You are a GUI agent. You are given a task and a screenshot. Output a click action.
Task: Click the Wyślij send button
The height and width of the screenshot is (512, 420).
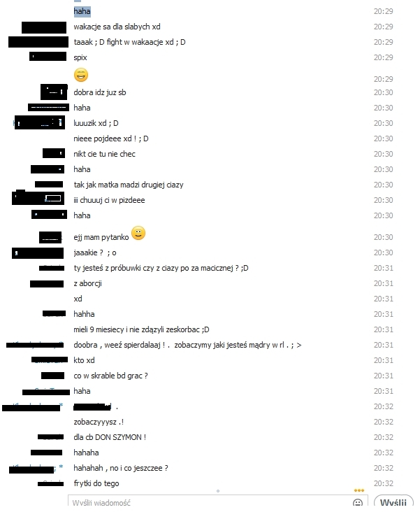pos(393,503)
